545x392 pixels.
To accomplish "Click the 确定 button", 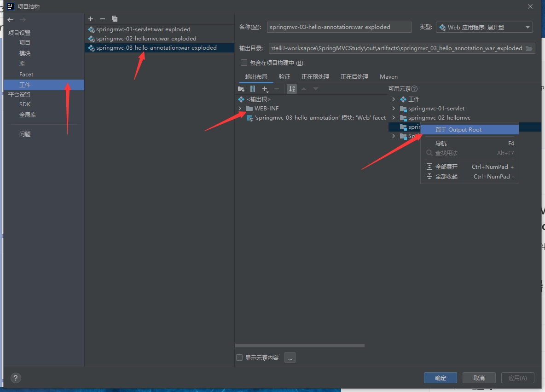I will pyautogui.click(x=440, y=378).
